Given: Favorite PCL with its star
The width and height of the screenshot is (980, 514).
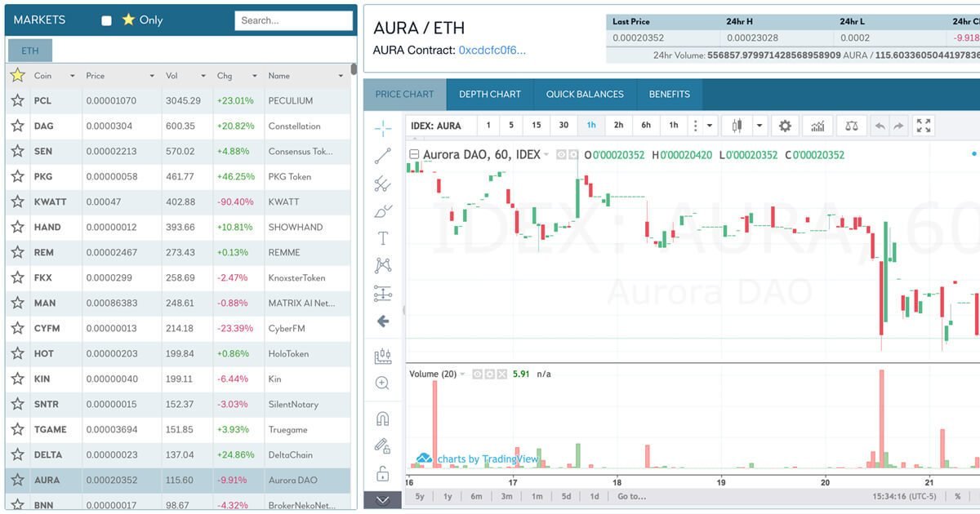Looking at the screenshot, I should 17,100.
